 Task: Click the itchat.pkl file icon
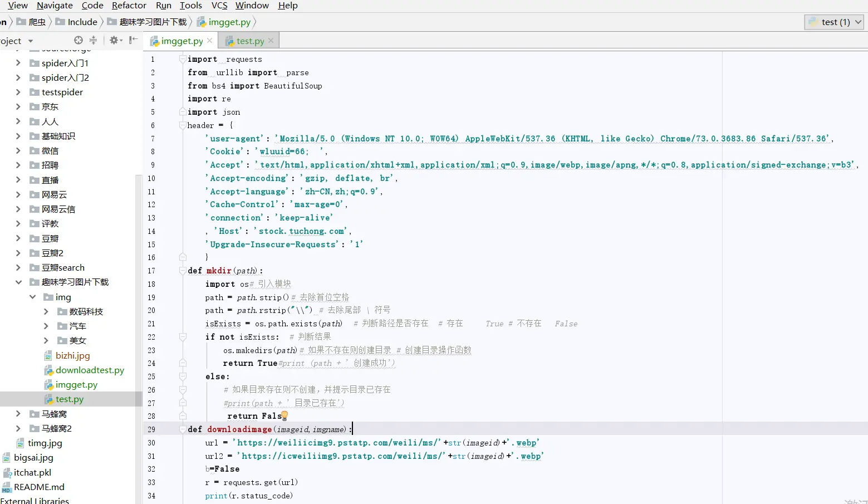(x=7, y=472)
